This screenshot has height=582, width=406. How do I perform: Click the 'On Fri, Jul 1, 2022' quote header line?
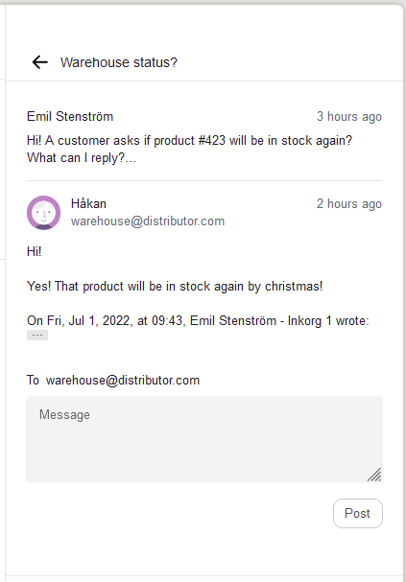pyautogui.click(x=198, y=320)
